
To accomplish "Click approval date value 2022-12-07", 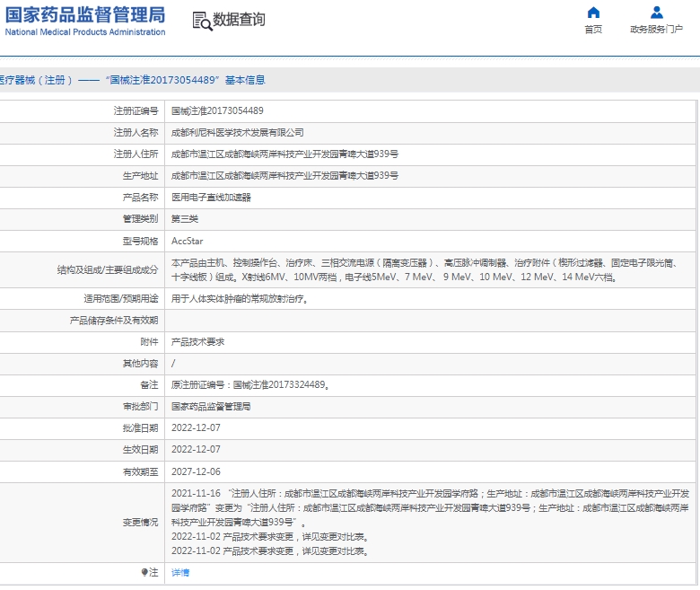I will 196,427.
